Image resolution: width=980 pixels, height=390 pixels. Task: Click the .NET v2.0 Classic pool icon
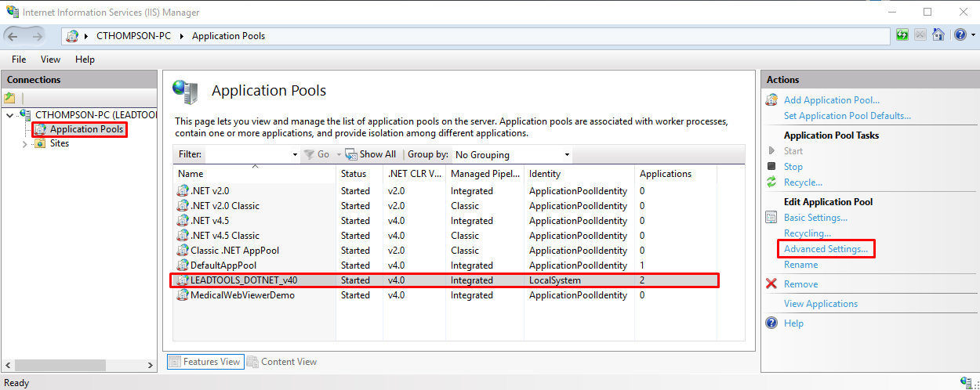183,205
